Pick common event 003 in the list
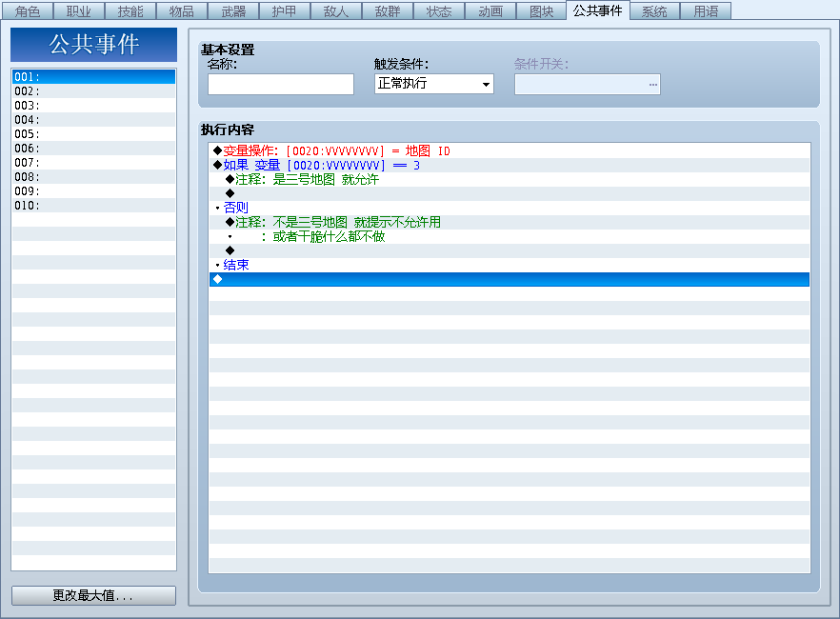The image size is (840, 619). tap(93, 106)
